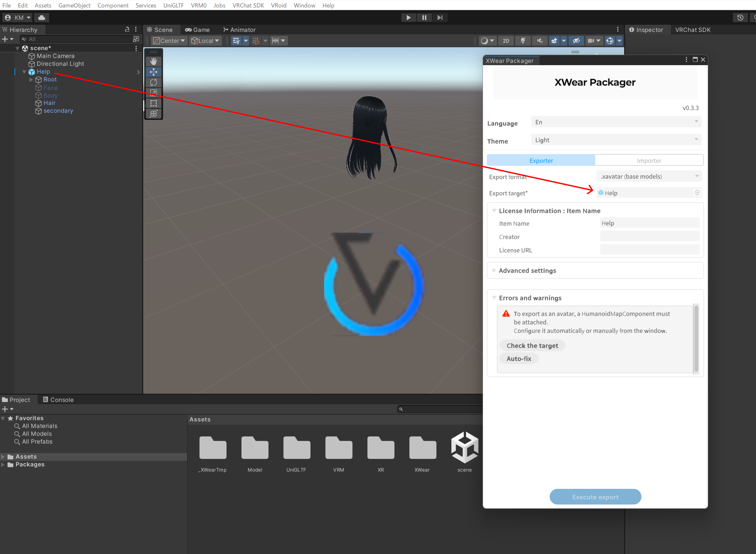Open Export target object picker

697,192
